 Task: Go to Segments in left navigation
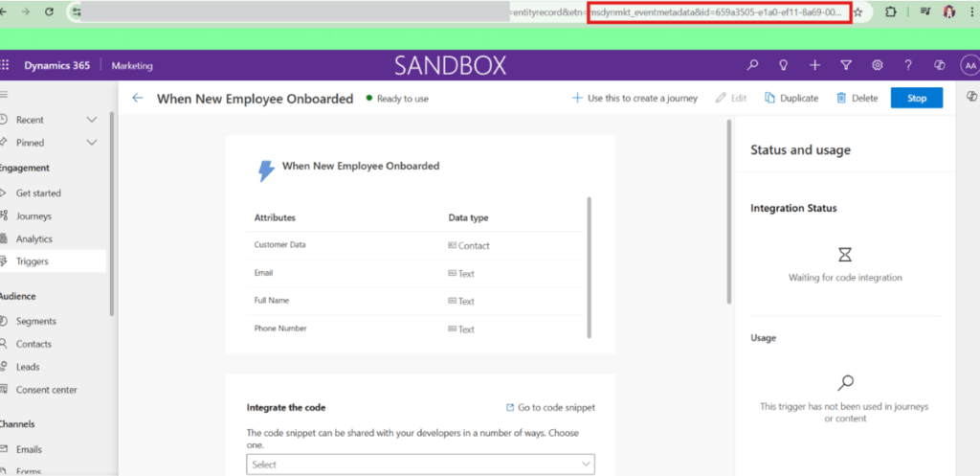[35, 321]
